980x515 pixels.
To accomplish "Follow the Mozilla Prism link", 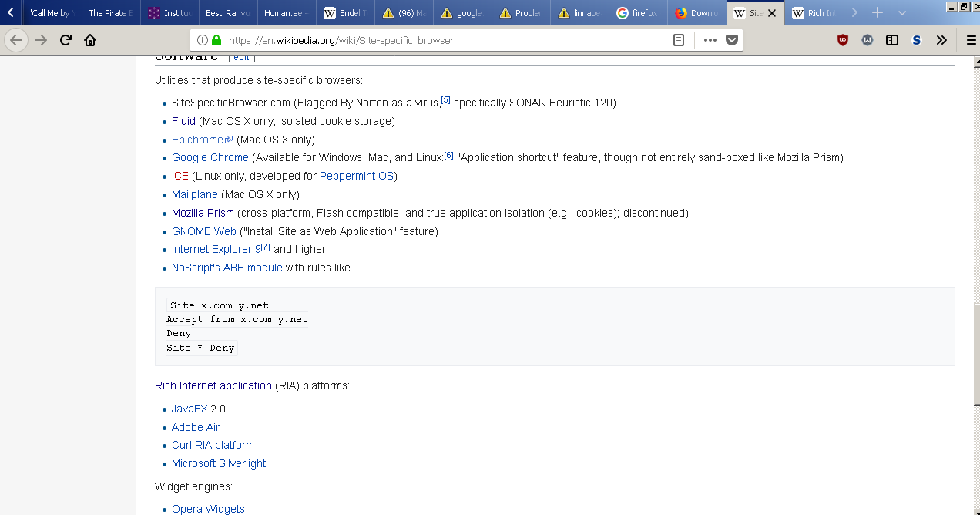I will tap(203, 213).
